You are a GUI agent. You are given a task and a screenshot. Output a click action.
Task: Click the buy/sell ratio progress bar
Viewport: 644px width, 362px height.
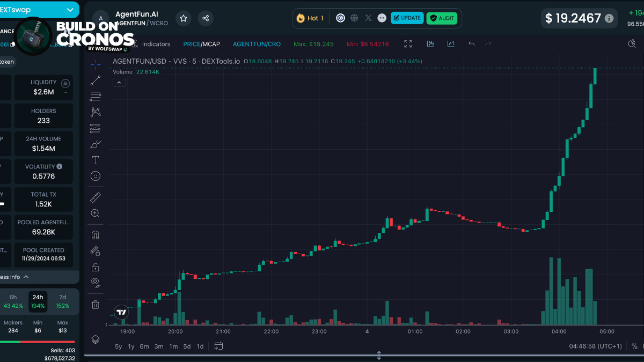pyautogui.click(x=38, y=342)
